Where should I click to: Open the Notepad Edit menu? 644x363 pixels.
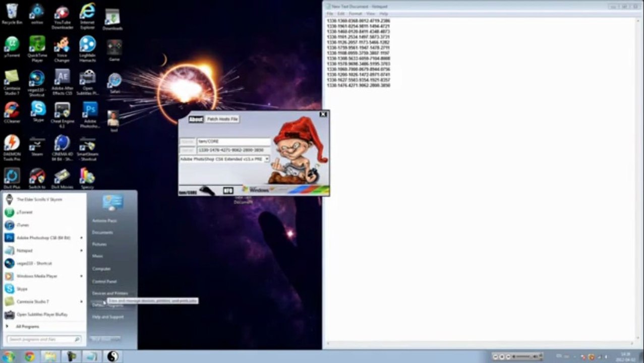coord(341,14)
